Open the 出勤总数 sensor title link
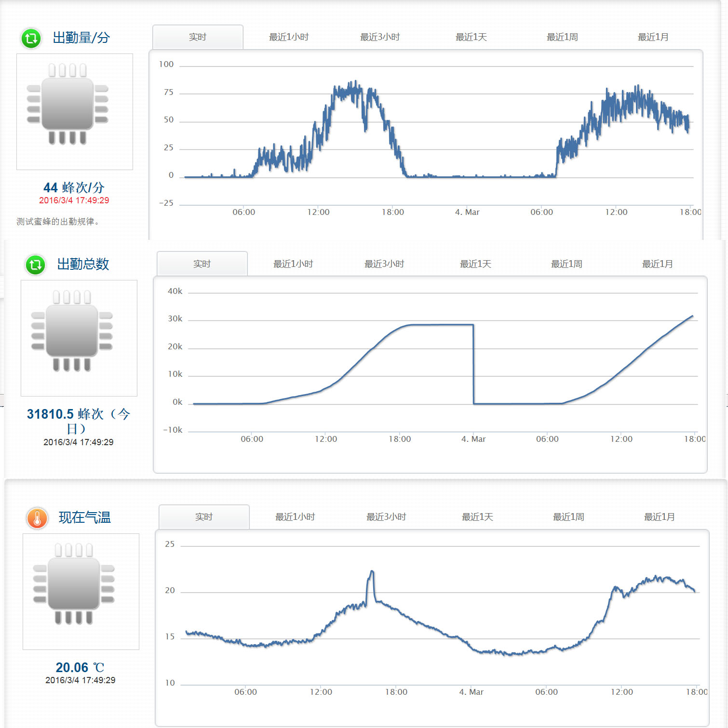Image resolution: width=728 pixels, height=728 pixels. [x=83, y=264]
